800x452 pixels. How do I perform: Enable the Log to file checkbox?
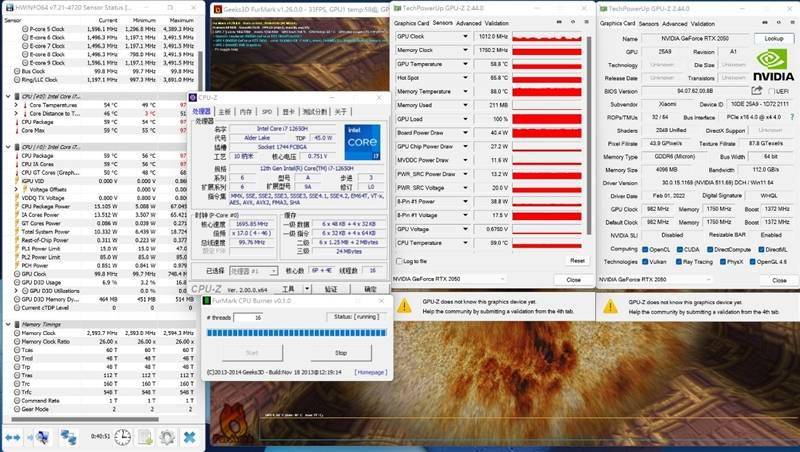point(399,261)
